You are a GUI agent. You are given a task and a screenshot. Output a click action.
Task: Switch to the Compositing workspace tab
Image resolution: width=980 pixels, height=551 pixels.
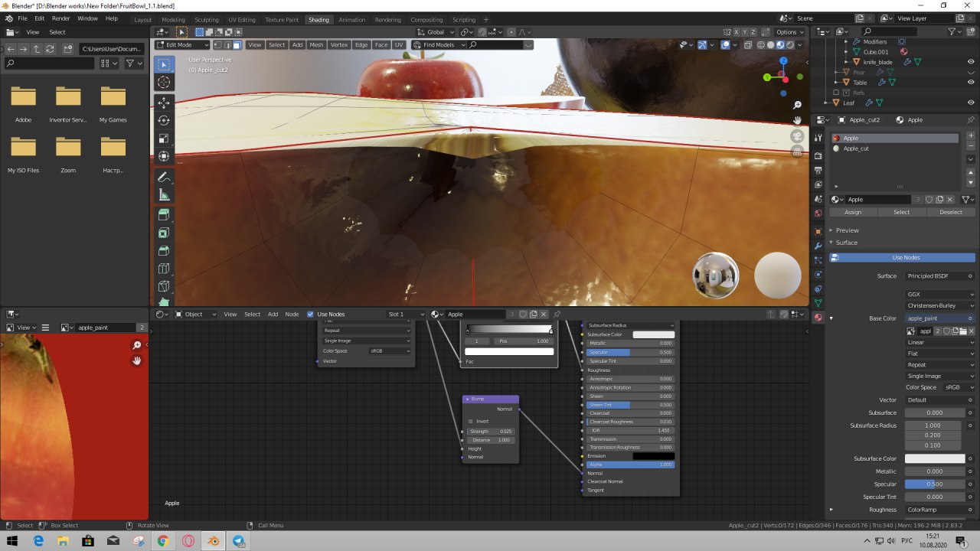click(x=426, y=19)
